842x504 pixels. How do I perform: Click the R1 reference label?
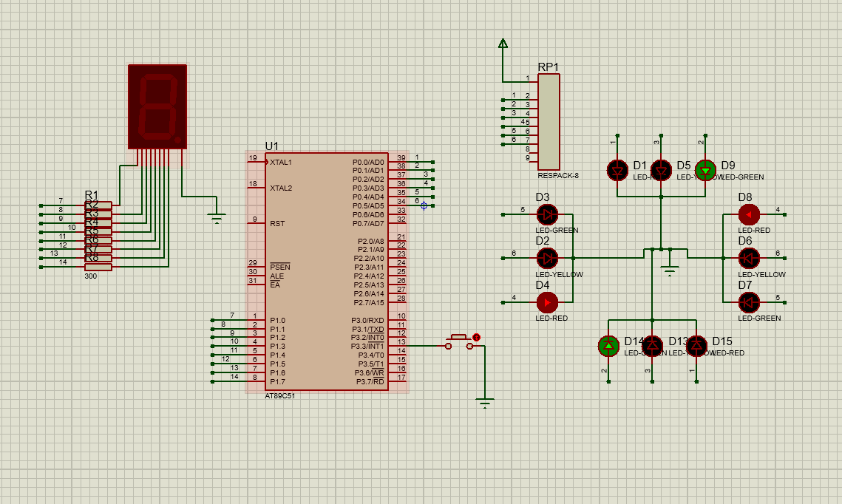92,194
